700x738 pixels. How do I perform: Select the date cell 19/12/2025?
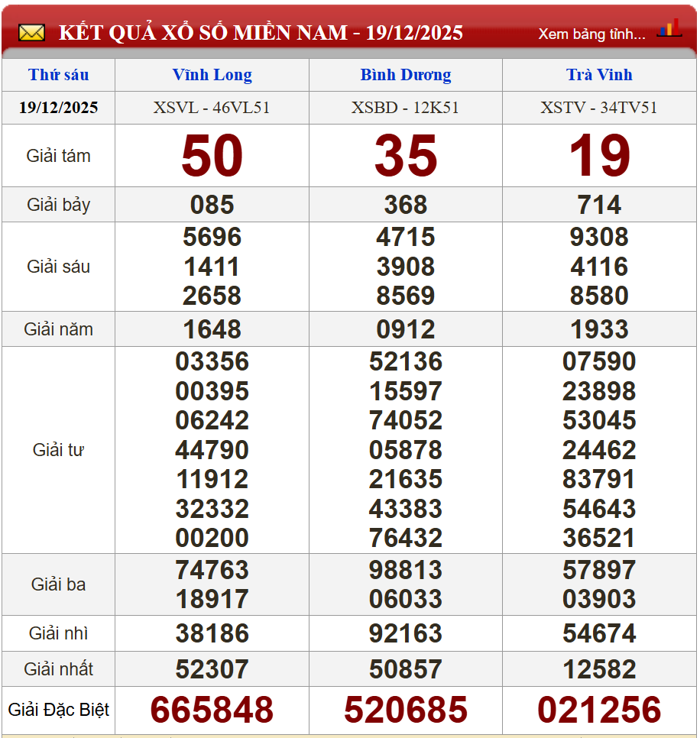pos(59,108)
